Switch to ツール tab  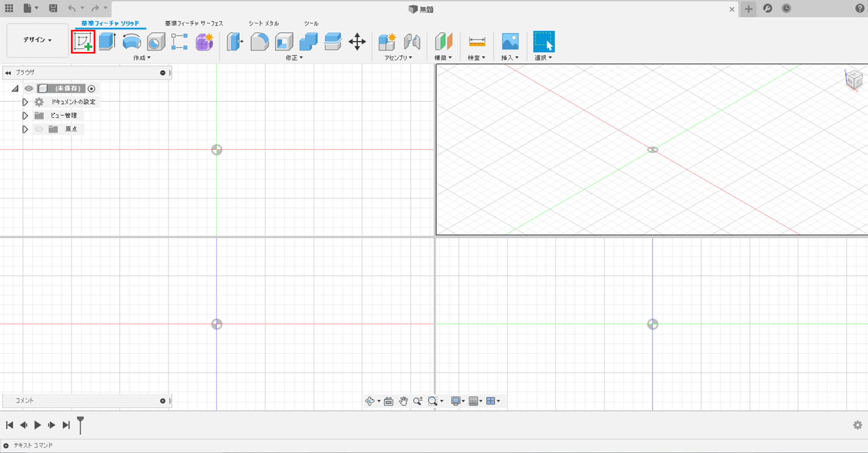tap(311, 24)
